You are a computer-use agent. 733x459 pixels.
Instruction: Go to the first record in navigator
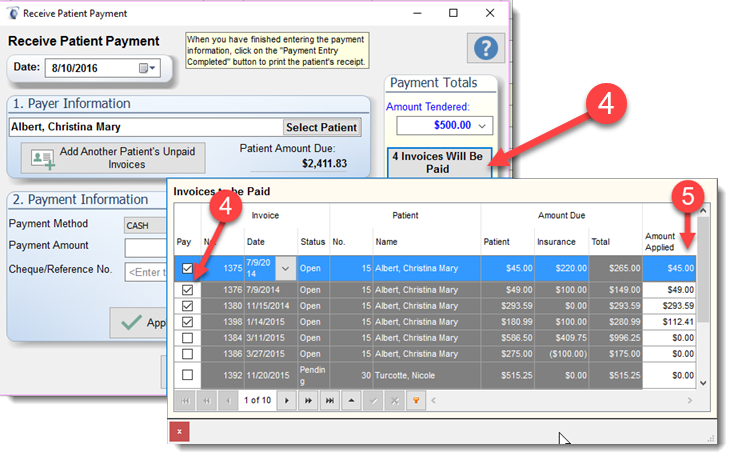tap(185, 401)
